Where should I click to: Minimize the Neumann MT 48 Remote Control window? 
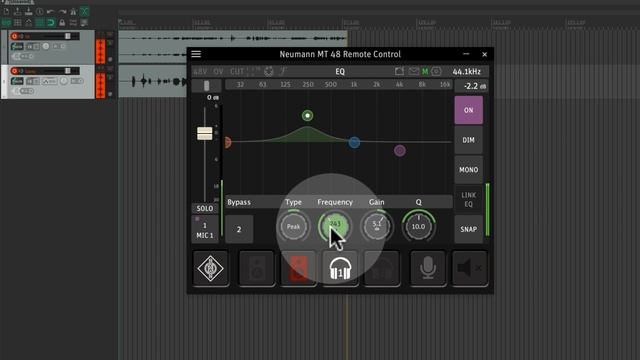point(466,54)
